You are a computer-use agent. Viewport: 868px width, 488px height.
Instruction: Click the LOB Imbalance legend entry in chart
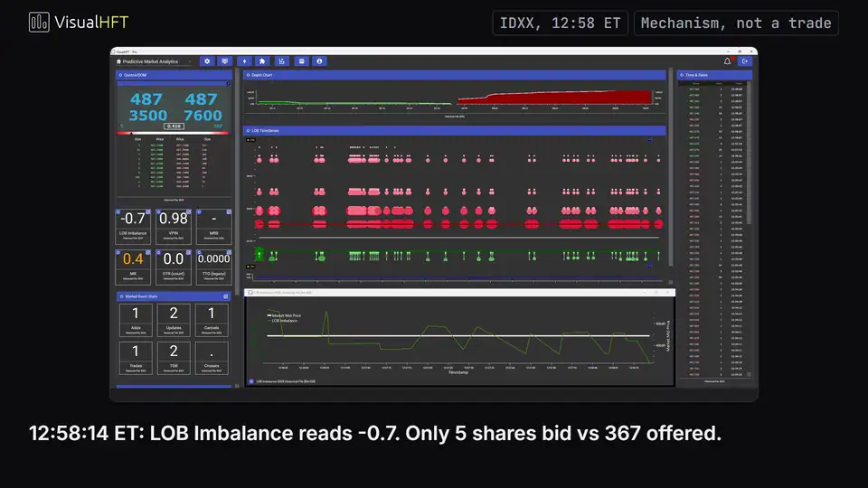coord(282,321)
